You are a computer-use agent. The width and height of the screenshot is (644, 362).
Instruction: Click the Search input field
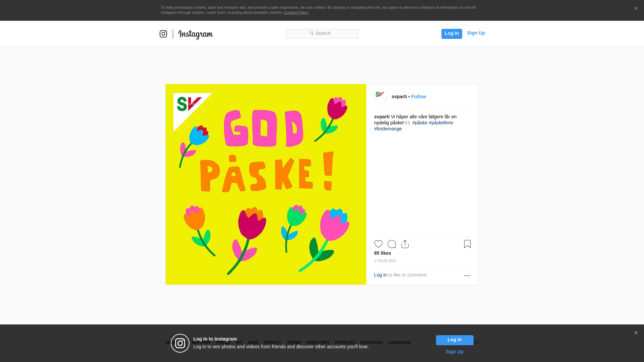pyautogui.click(x=322, y=34)
